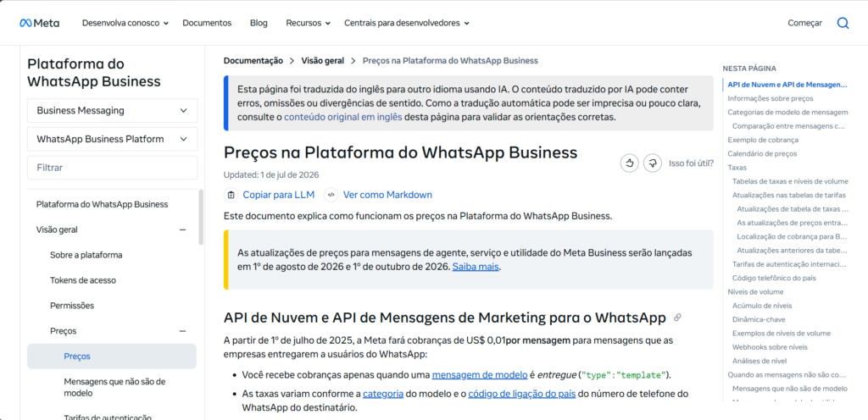Open conteúdo original em inglês link

343,117
